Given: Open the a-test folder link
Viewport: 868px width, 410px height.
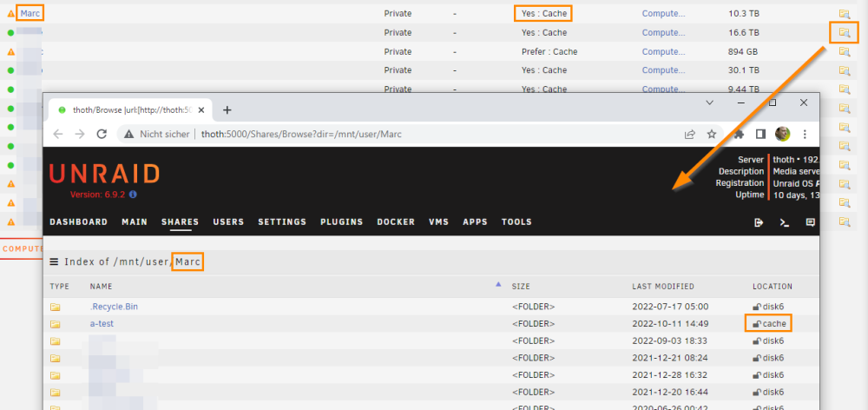Looking at the screenshot, I should 102,323.
